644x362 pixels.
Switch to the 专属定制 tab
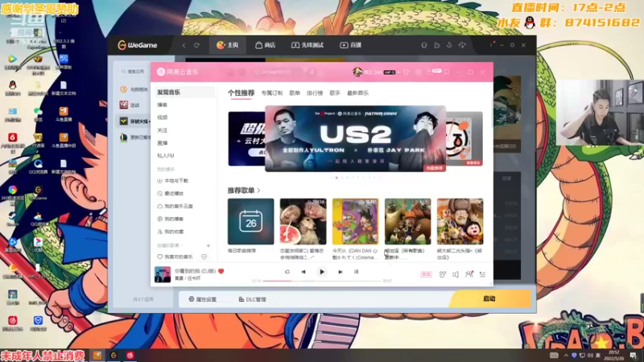click(x=272, y=93)
